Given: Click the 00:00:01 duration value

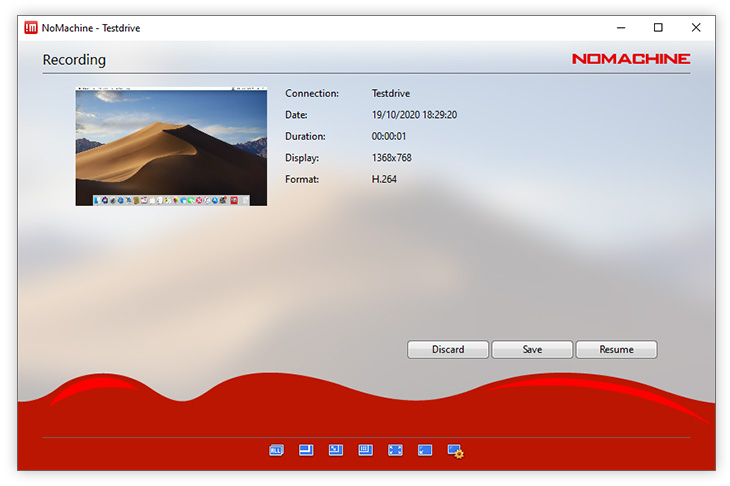Looking at the screenshot, I should point(389,137).
